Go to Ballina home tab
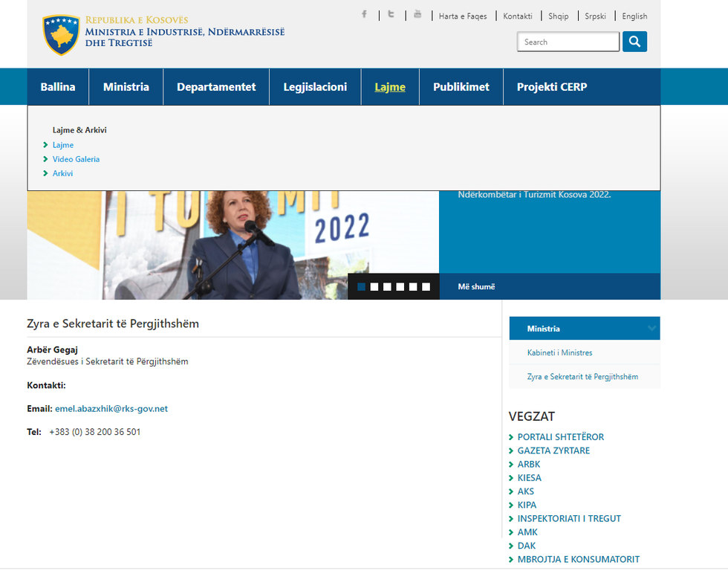Screen dimensions: 728x571 (58, 87)
